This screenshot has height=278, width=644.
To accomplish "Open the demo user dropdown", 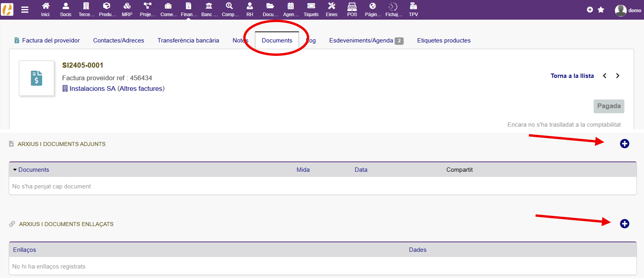I will click(628, 10).
